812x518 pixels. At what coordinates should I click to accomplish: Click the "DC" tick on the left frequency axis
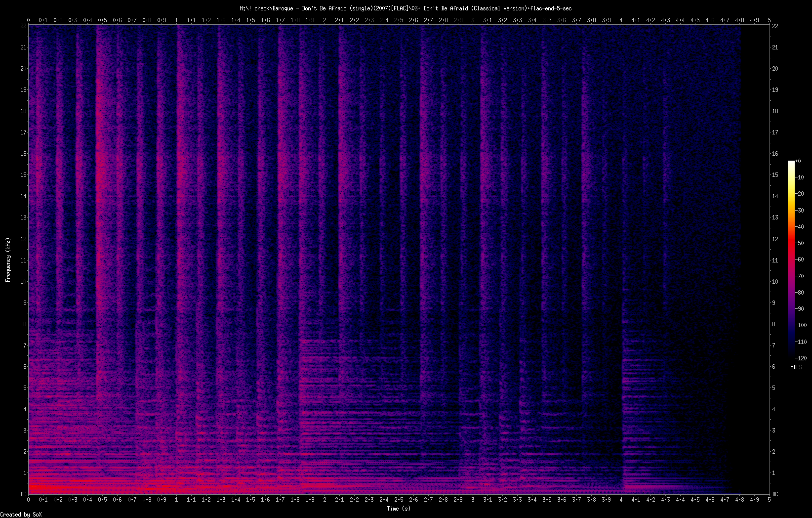coord(23,494)
